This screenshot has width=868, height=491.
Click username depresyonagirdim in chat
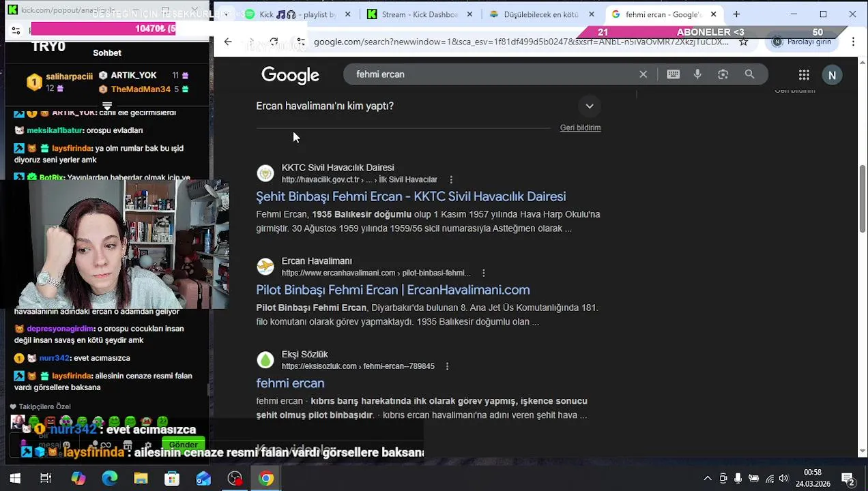pos(60,329)
